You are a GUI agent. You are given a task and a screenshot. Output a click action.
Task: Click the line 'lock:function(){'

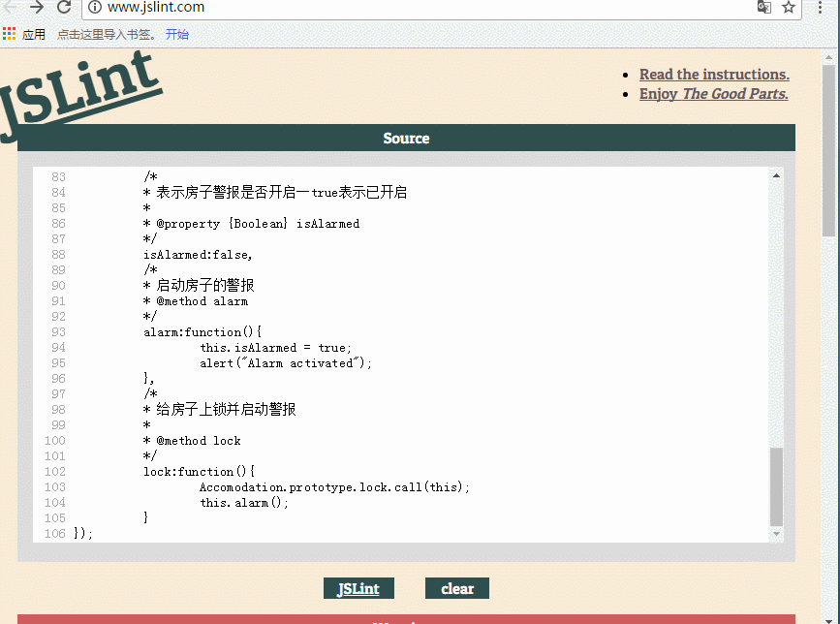(x=200, y=471)
